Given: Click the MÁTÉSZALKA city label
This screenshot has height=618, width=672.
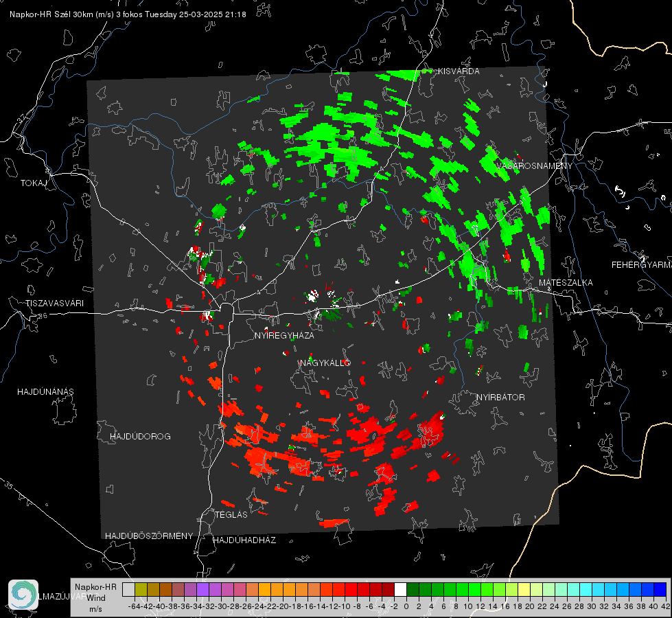Looking at the screenshot, I should pyautogui.click(x=566, y=283).
